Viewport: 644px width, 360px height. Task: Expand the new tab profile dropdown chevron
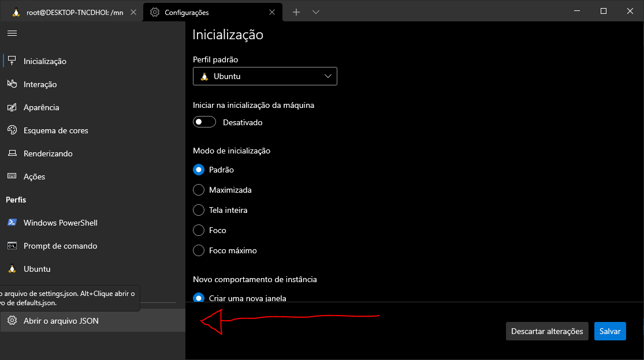pyautogui.click(x=316, y=12)
